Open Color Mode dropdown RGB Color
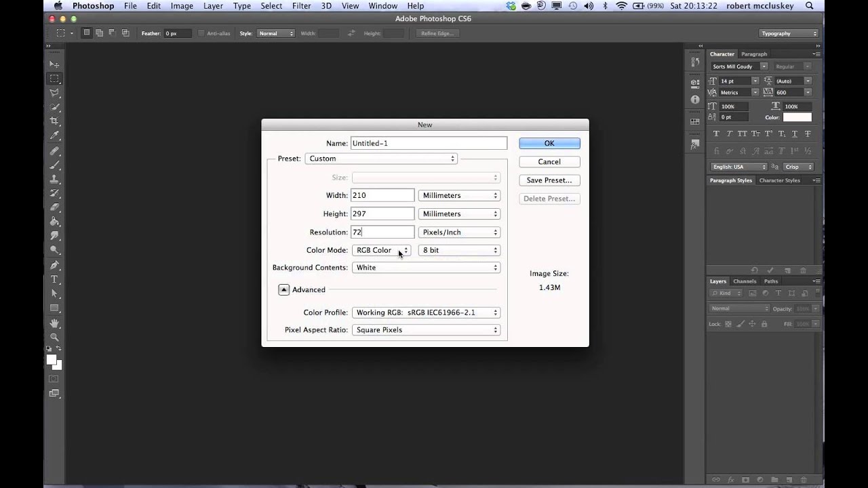The image size is (868, 488). pos(381,250)
